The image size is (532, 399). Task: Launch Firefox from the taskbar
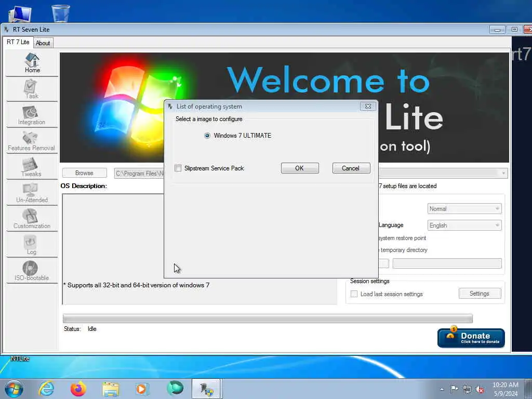[78, 389]
